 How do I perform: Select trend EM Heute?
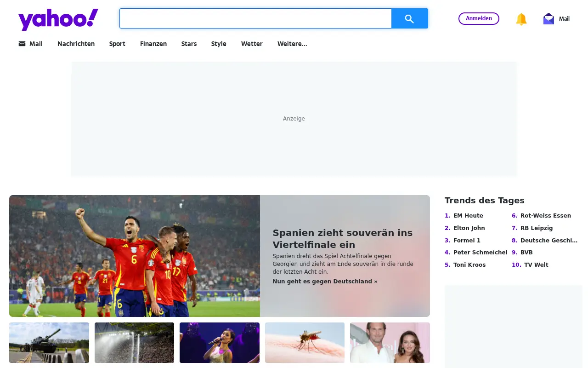tap(468, 216)
